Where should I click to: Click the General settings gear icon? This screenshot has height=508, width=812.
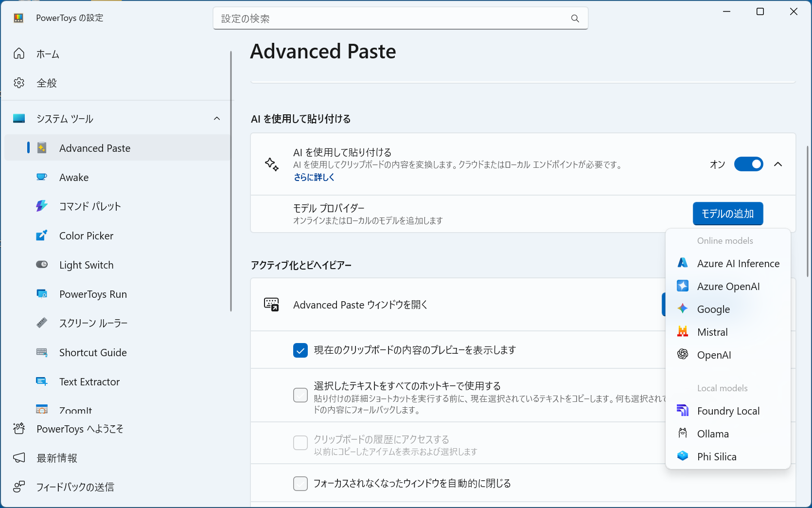click(19, 83)
